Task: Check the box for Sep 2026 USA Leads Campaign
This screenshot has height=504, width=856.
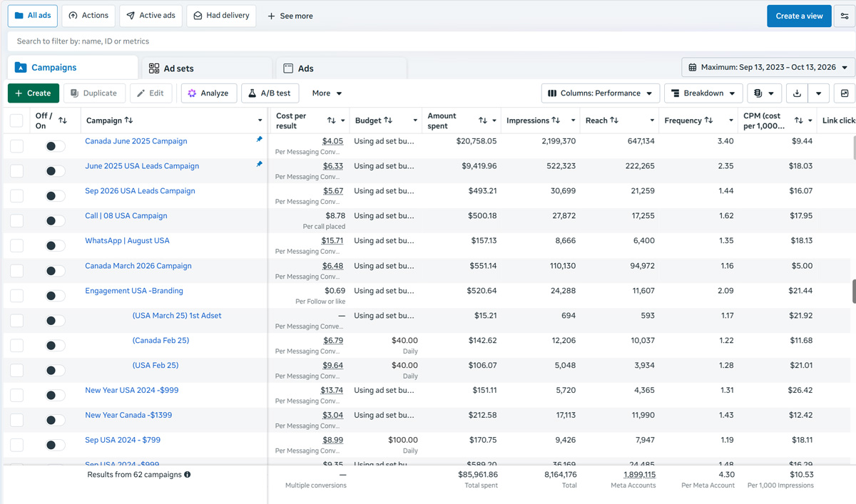Action: click(16, 196)
